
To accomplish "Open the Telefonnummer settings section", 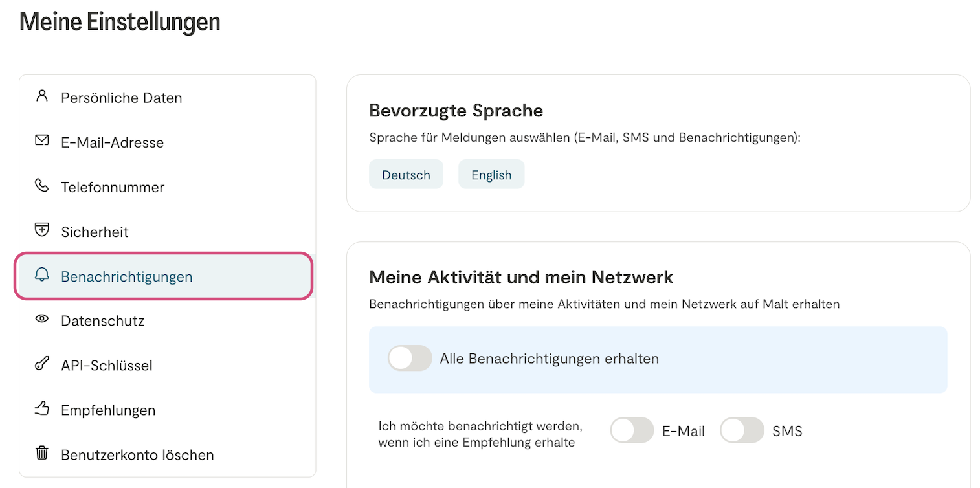I will [x=113, y=187].
